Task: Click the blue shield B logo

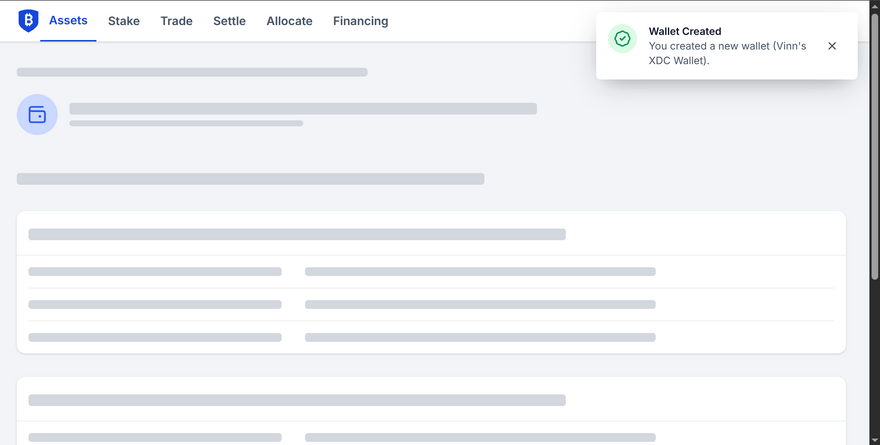Action: [x=28, y=21]
